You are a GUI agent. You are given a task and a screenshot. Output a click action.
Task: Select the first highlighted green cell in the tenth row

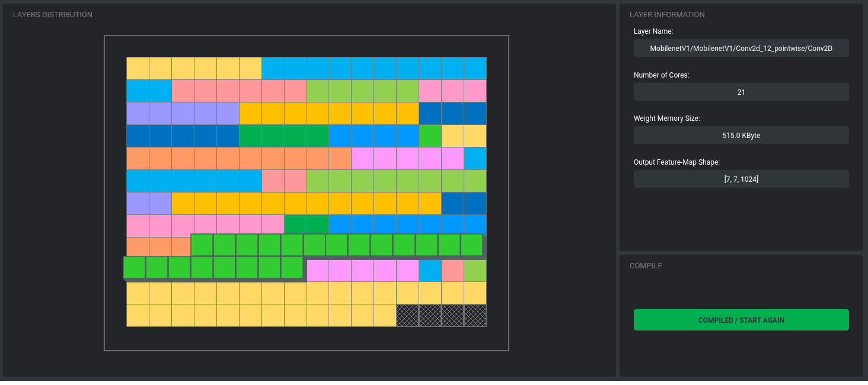pyautogui.click(x=134, y=268)
